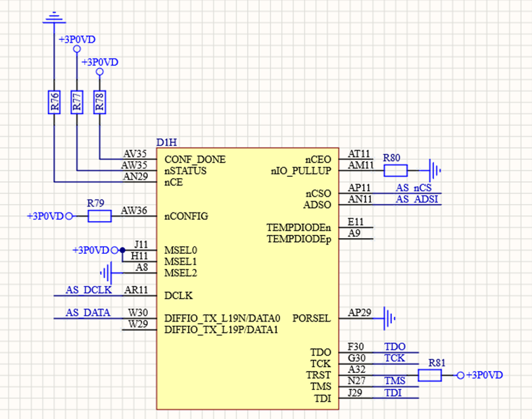
Task: Click the junction dot at pin J11
Action: (122, 250)
